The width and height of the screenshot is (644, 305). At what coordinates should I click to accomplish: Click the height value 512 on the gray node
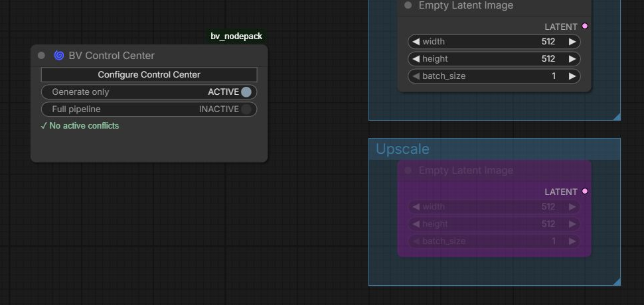click(548, 58)
